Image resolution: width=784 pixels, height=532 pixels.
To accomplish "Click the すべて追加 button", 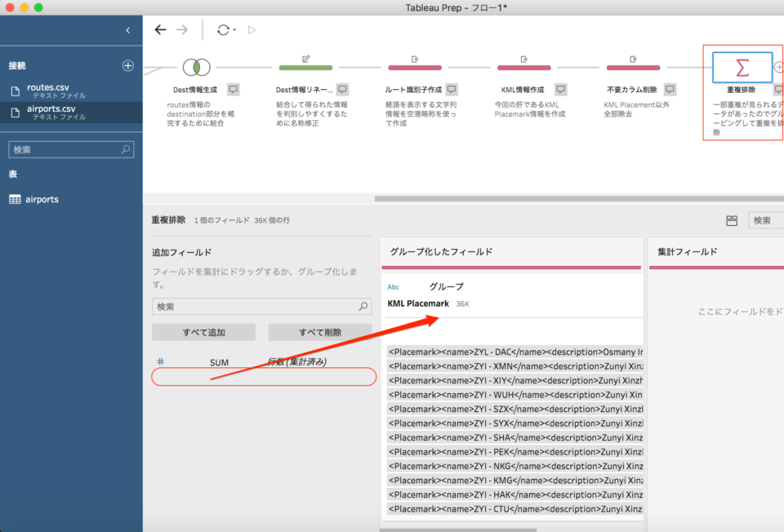I will (203, 332).
